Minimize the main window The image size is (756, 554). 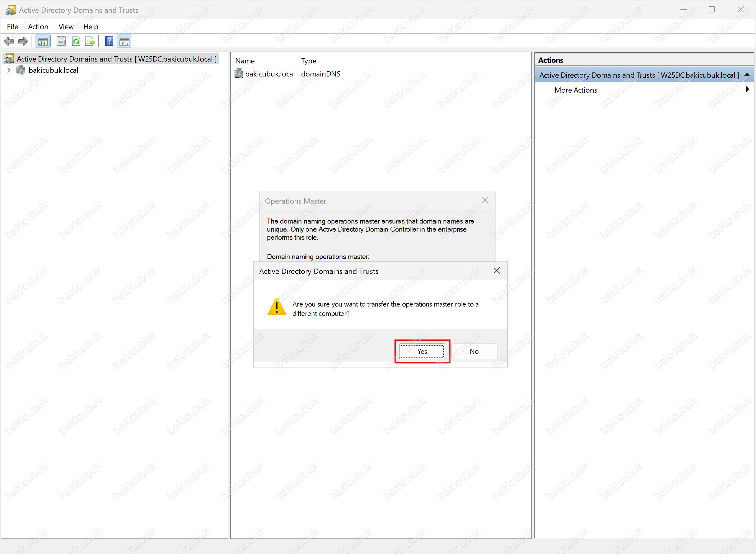[683, 10]
